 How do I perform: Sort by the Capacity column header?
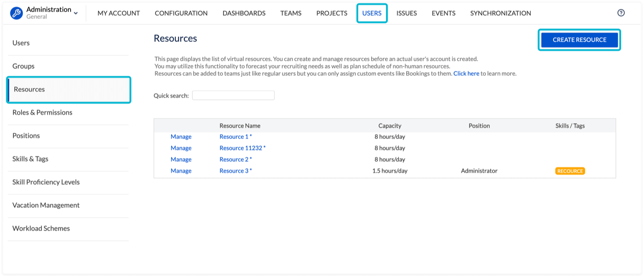[x=390, y=126]
